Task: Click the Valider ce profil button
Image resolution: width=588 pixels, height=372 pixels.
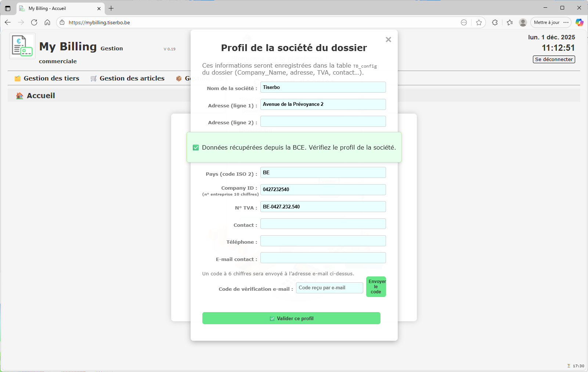Action: (291, 318)
